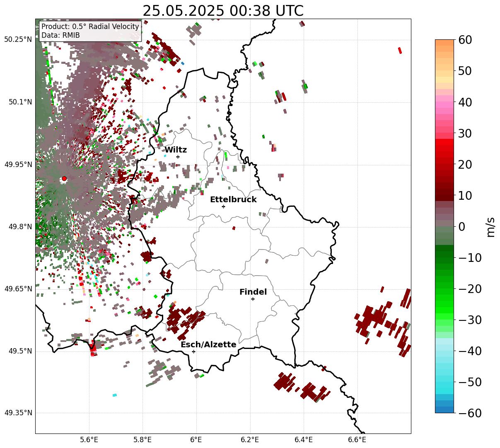
Task: Click the 5.8°E longitude tick label
Action: (143, 440)
